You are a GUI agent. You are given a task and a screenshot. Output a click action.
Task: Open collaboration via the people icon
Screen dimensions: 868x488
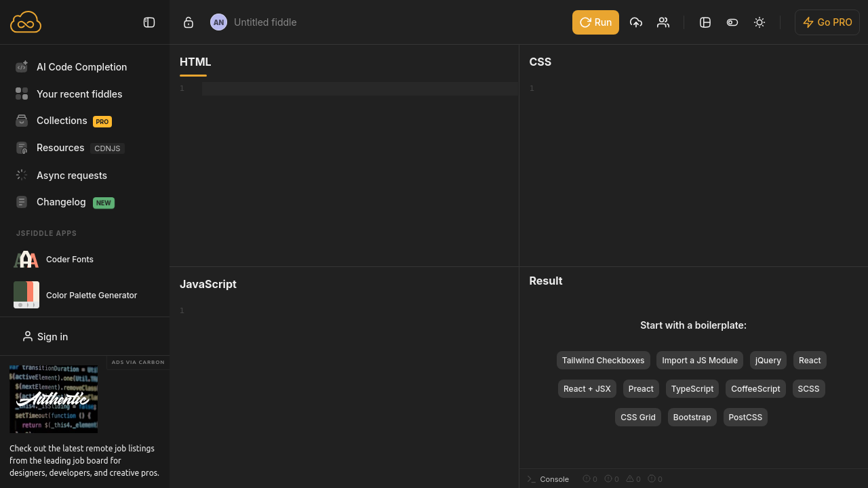[663, 22]
